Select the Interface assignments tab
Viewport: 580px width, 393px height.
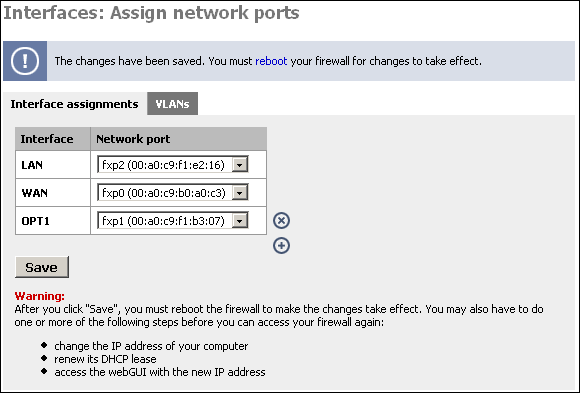pos(74,104)
